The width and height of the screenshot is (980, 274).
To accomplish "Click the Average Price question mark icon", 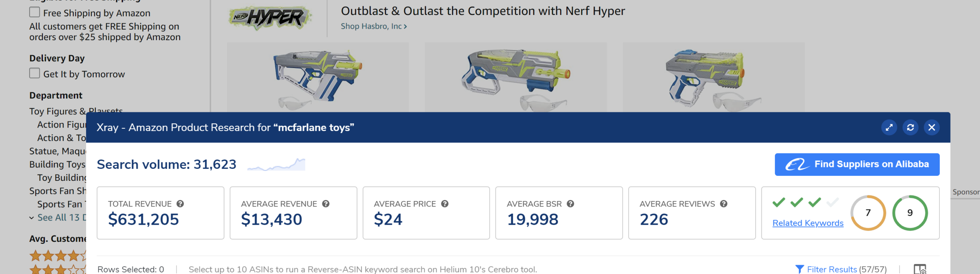I will [x=445, y=204].
